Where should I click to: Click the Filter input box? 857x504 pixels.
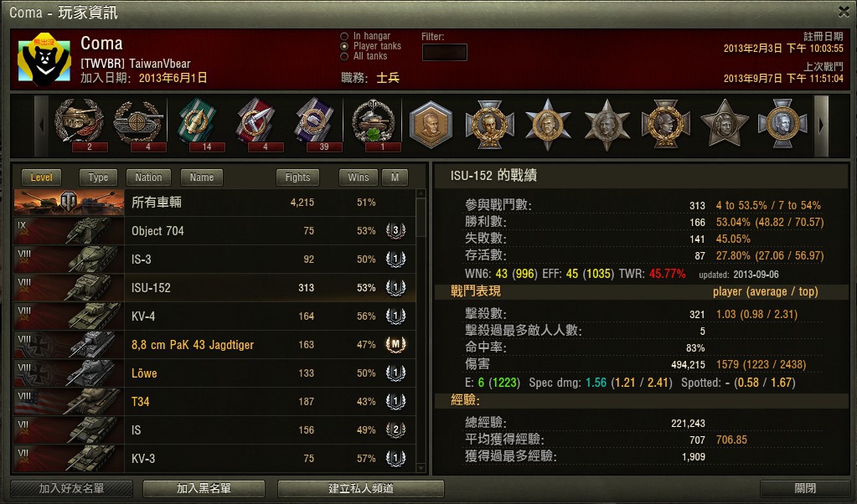(445, 53)
